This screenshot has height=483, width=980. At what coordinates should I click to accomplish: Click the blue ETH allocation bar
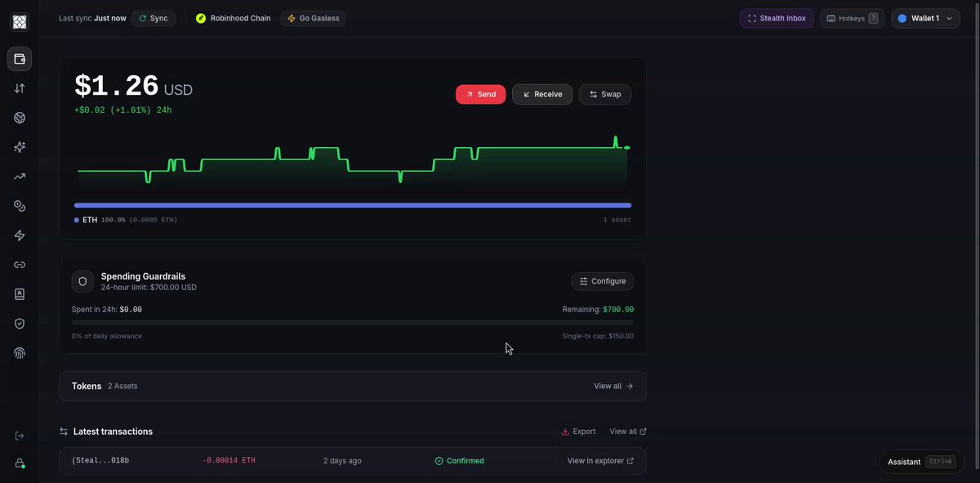(x=353, y=205)
